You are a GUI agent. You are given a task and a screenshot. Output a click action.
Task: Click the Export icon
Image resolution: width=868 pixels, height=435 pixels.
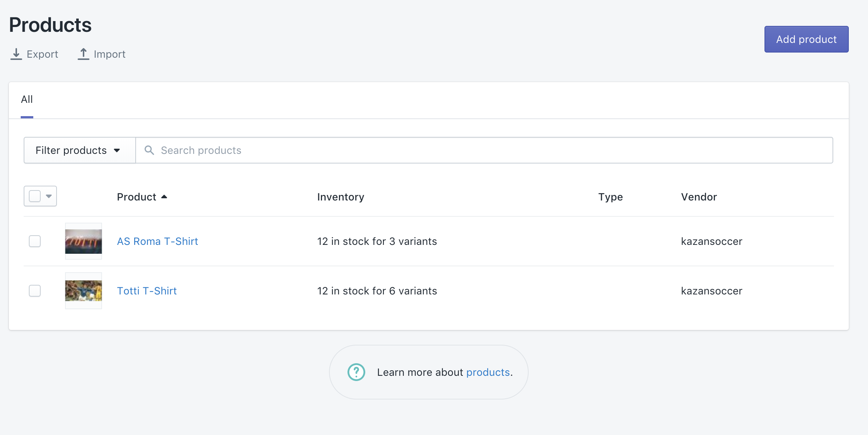pyautogui.click(x=16, y=54)
